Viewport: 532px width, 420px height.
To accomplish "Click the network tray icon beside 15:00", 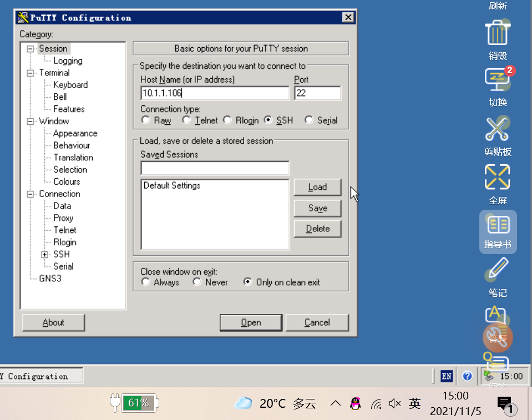I will [x=489, y=376].
